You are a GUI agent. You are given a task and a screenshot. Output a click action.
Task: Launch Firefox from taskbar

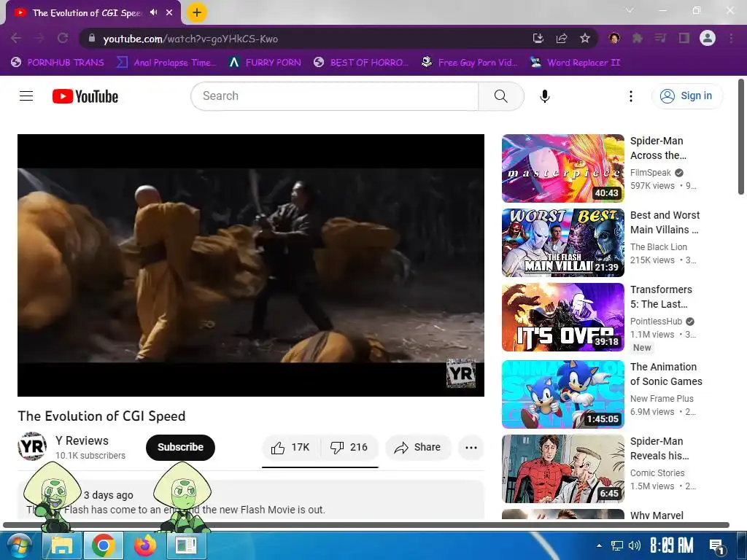[x=145, y=545]
